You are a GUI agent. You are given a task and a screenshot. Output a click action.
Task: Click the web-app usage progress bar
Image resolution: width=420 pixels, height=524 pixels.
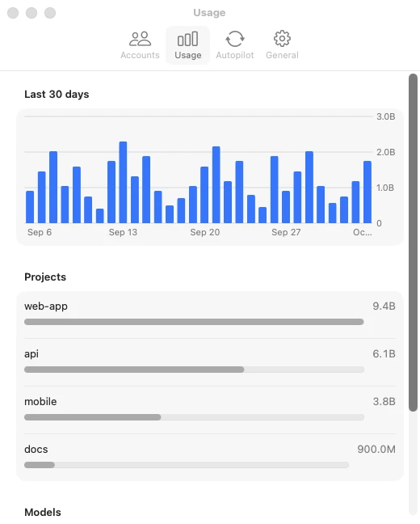(194, 322)
